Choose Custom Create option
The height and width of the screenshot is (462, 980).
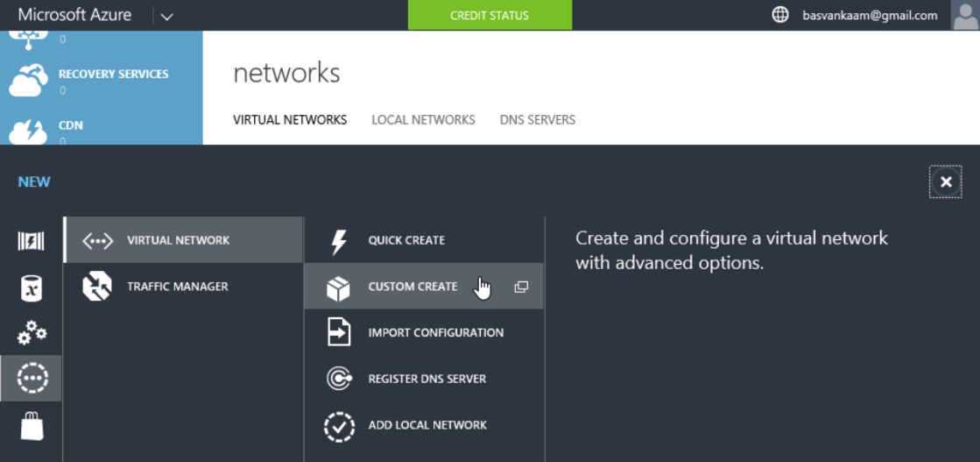424,286
